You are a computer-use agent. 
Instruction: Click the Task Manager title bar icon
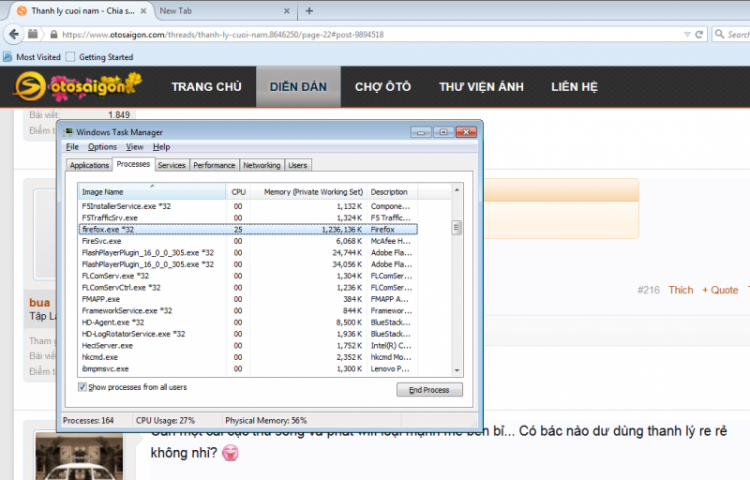click(69, 132)
